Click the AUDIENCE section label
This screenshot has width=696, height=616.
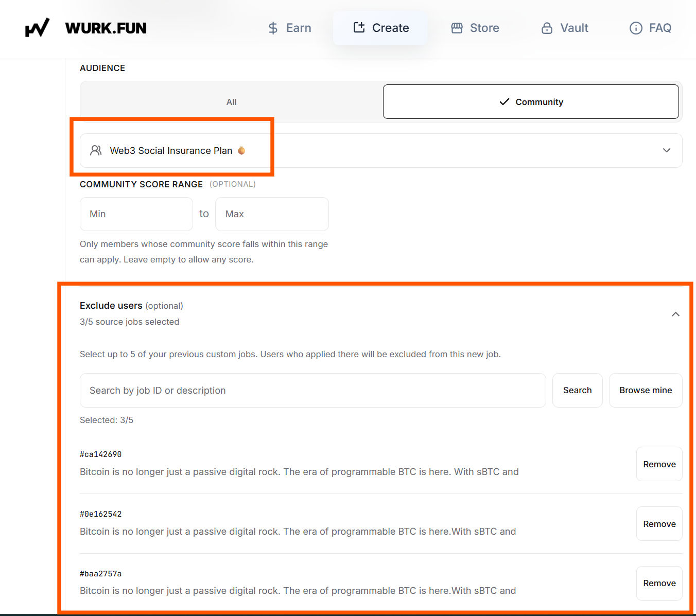pos(102,68)
